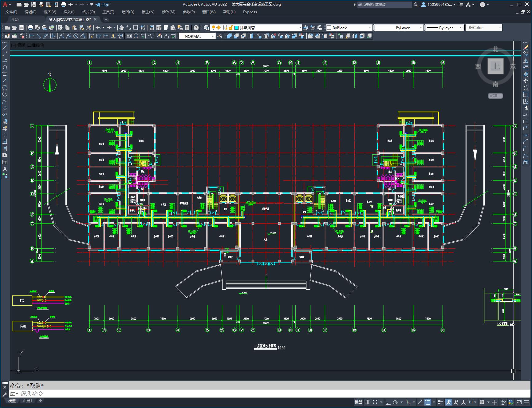Toggle snap mode dots in status bar

375,402
